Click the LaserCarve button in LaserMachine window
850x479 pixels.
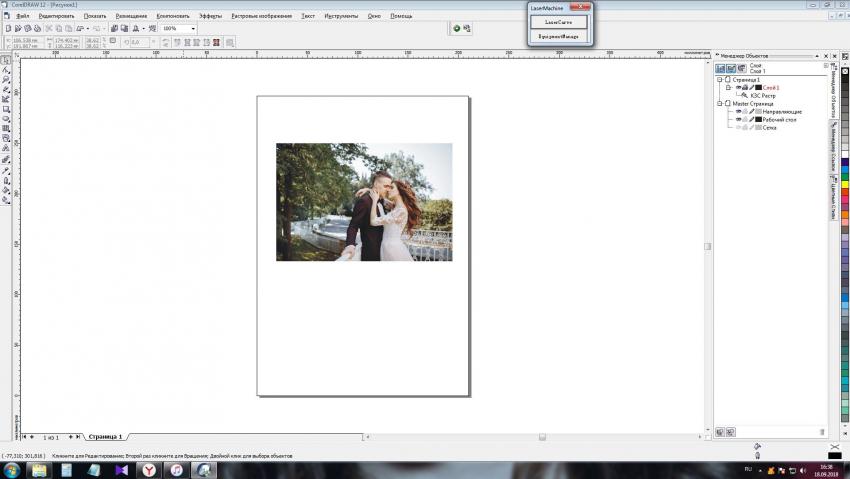[x=559, y=22]
